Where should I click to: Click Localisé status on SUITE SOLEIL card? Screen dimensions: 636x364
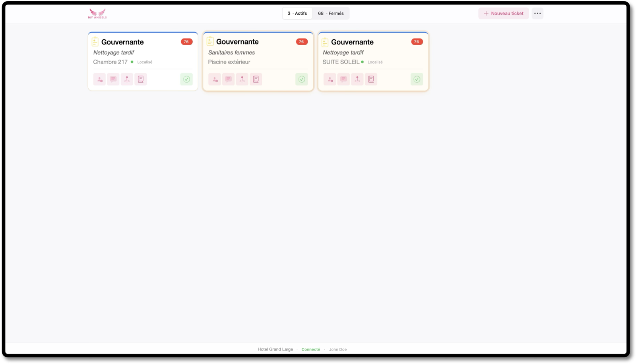tap(375, 62)
